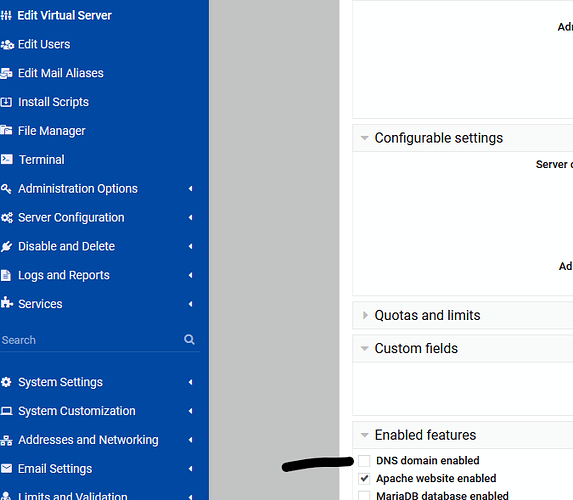The image size is (573, 500).
Task: Expand the Quotas and limits section
Action: pyautogui.click(x=427, y=315)
